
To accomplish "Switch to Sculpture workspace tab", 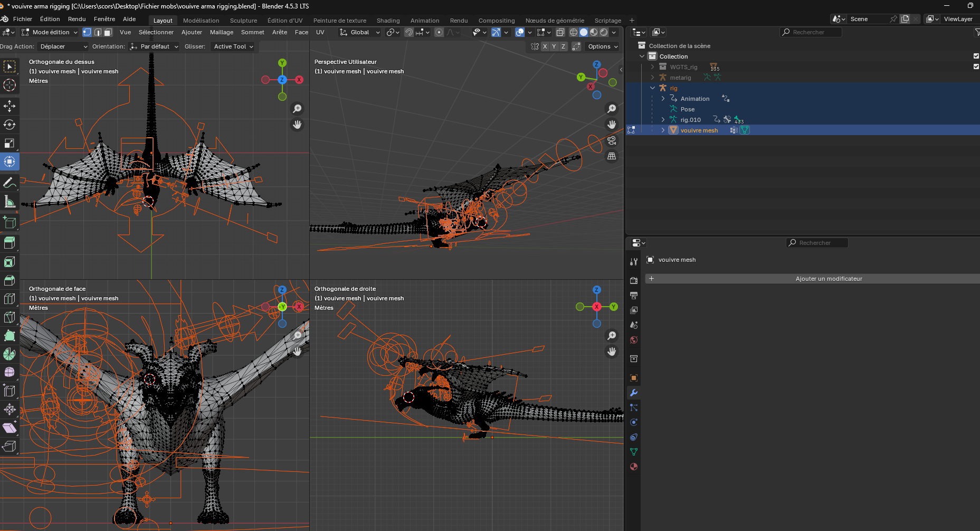I will click(243, 21).
